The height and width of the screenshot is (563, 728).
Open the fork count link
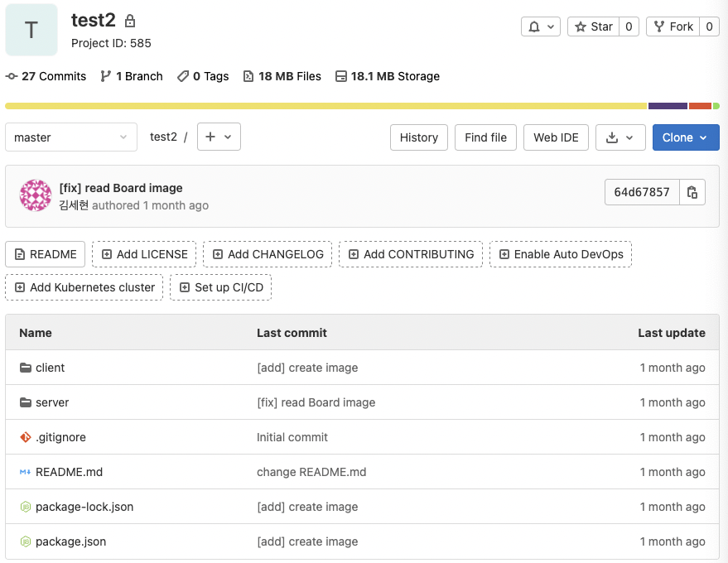click(709, 27)
